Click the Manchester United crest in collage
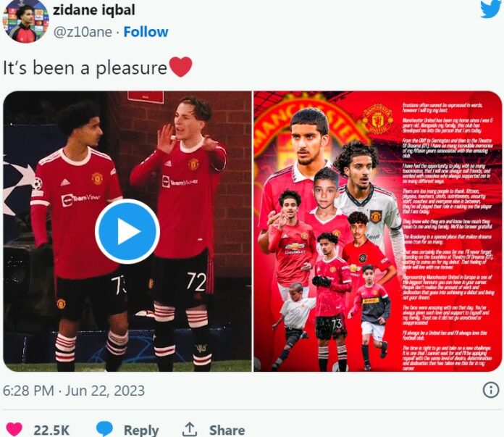This screenshot has width=504, height=437. [x=378, y=121]
